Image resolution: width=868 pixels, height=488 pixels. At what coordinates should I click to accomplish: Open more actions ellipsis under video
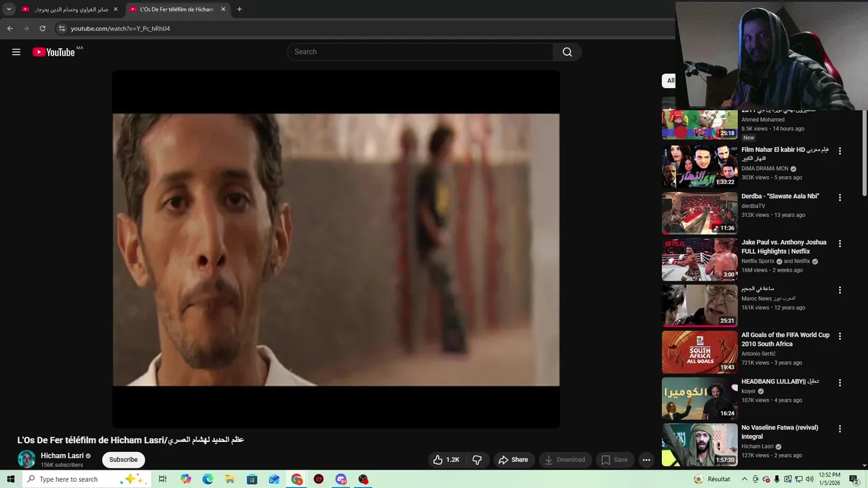pos(646,460)
